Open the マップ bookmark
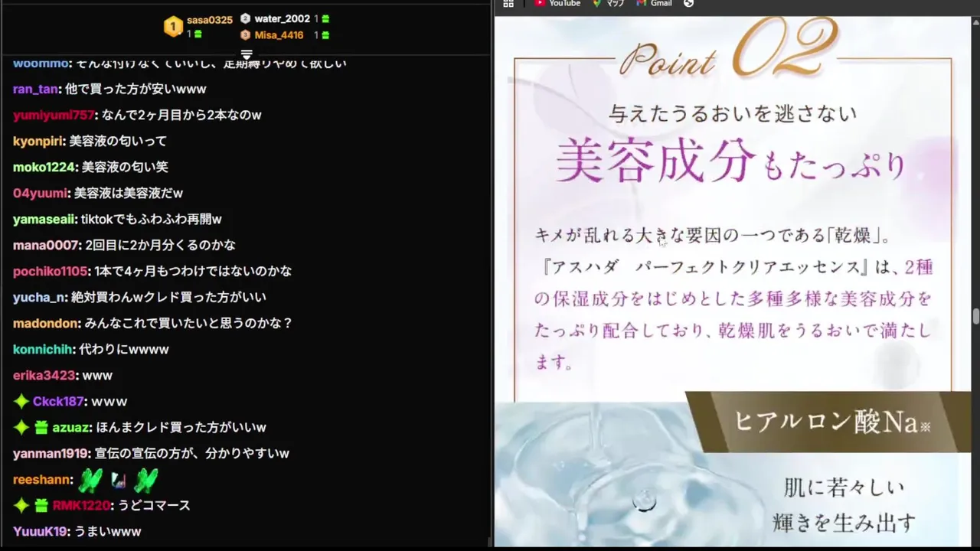 point(609,4)
